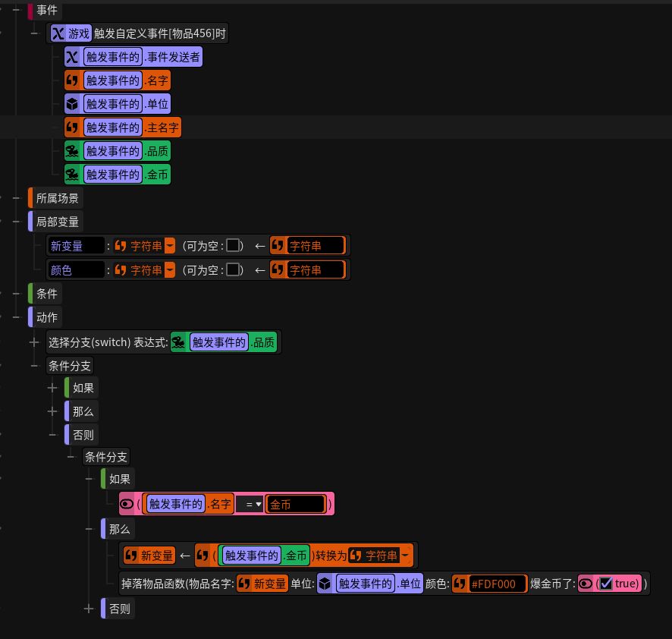Click 触发事件的 token in the condition
The image size is (672, 639).
click(x=176, y=504)
